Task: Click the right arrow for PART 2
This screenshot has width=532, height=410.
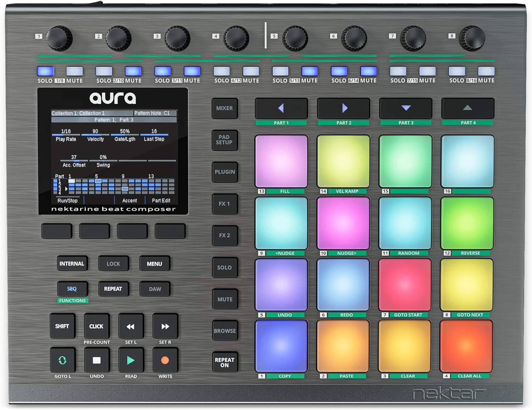Action: pyautogui.click(x=343, y=109)
